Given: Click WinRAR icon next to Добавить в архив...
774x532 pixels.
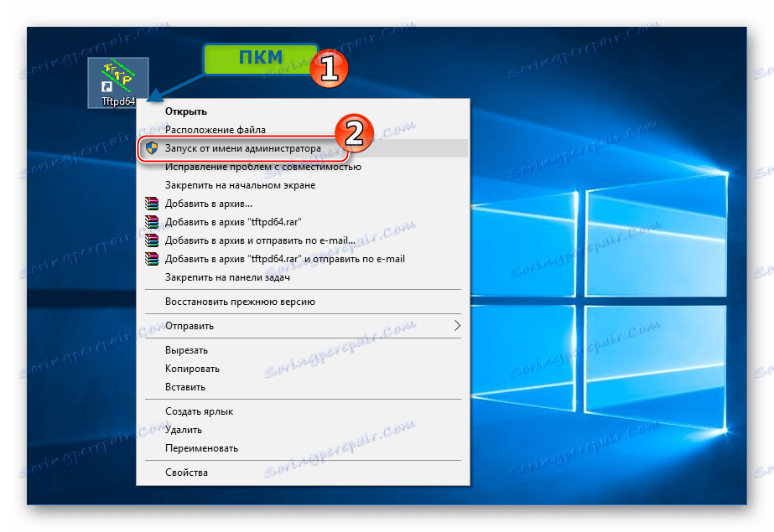Looking at the screenshot, I should click(152, 203).
